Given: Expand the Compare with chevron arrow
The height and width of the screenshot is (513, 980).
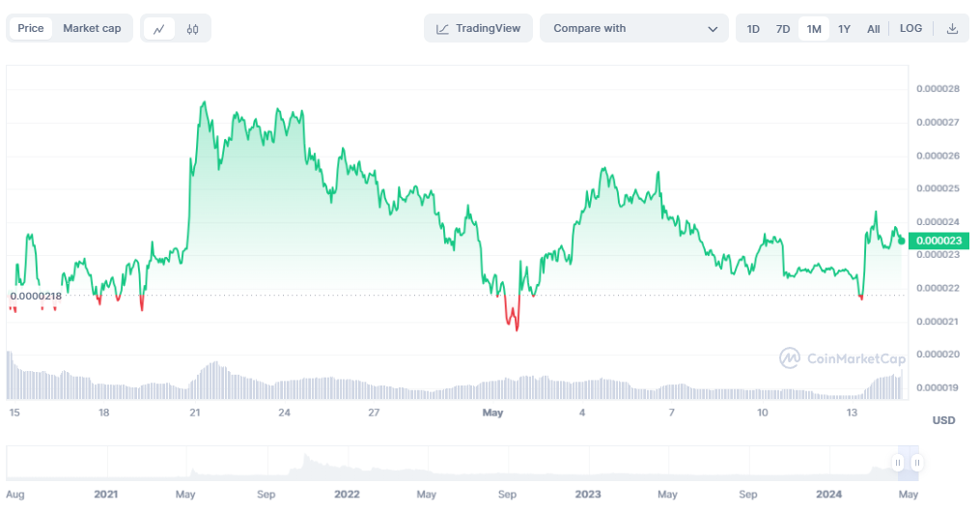Looking at the screenshot, I should 714,29.
